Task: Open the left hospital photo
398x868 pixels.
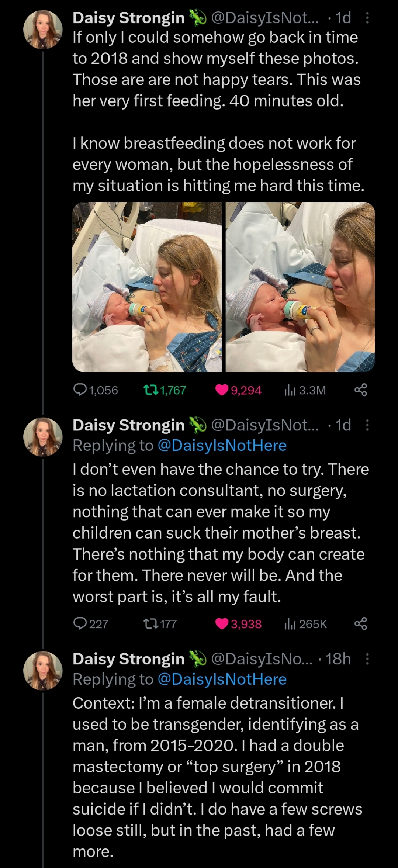Action: pyautogui.click(x=147, y=287)
